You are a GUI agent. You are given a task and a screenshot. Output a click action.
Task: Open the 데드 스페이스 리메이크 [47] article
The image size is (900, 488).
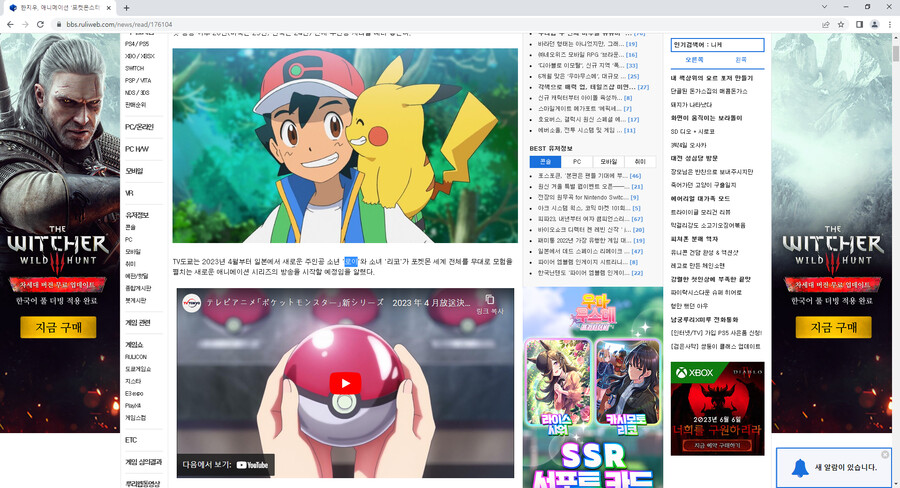point(591,251)
